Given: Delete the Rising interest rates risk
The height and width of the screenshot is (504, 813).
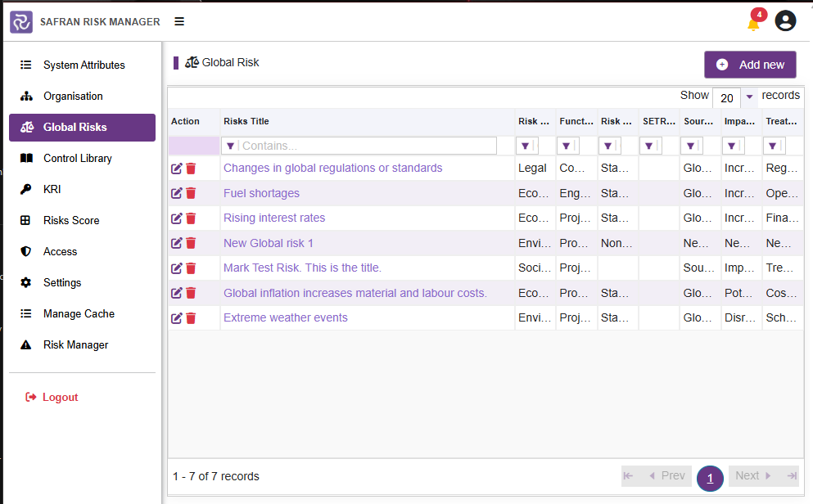Looking at the screenshot, I should click(191, 218).
